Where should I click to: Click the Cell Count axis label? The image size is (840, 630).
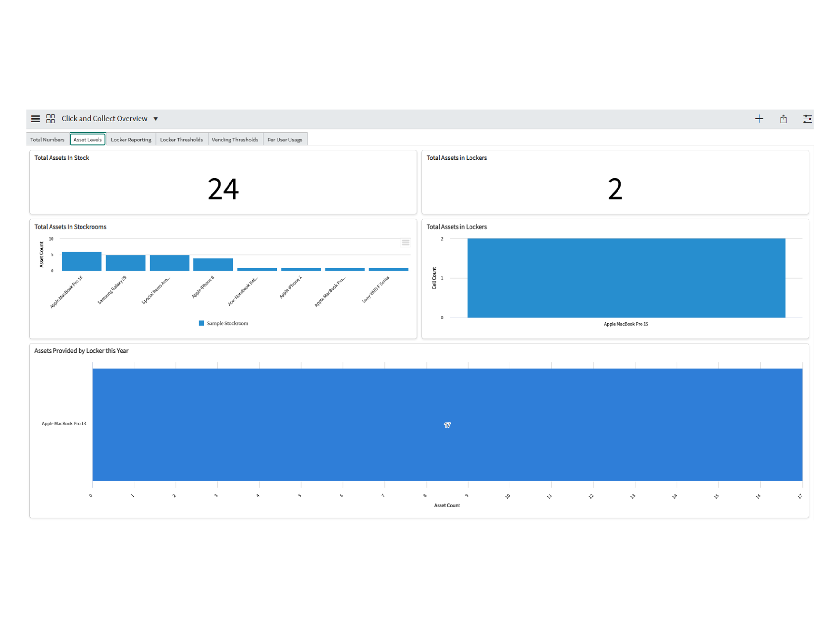[434, 278]
